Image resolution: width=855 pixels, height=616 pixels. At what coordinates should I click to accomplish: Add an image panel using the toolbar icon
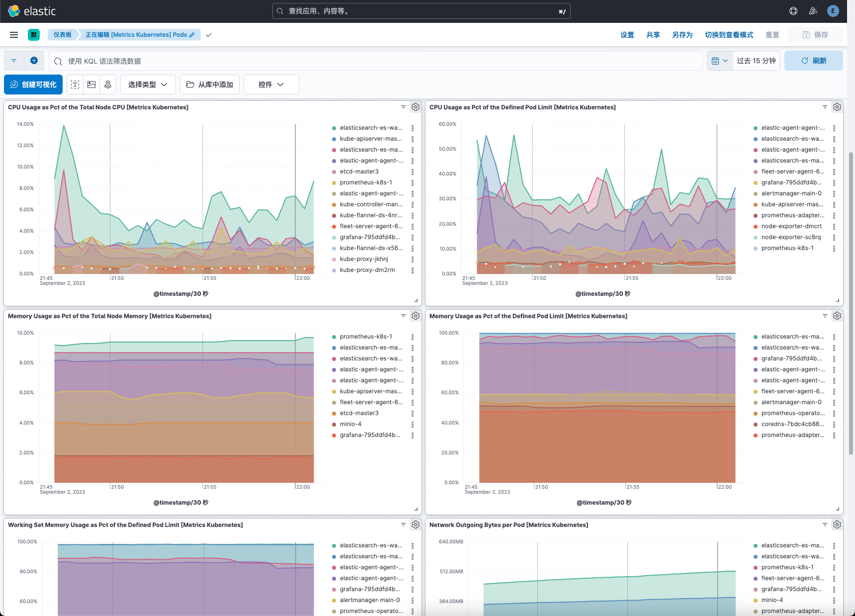[x=91, y=85]
